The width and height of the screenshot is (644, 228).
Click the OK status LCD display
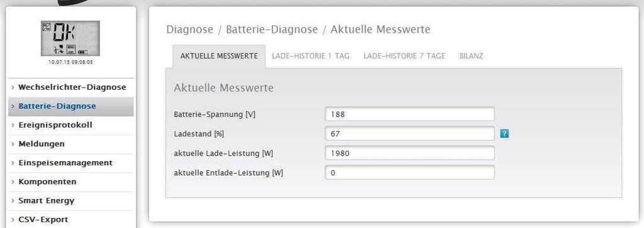pos(70,38)
